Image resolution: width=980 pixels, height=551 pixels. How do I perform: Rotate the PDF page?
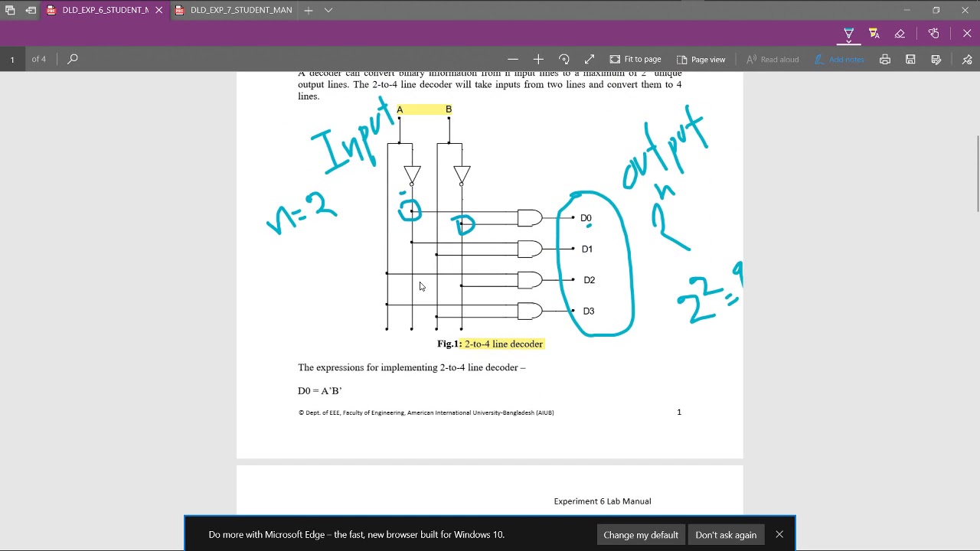pyautogui.click(x=564, y=59)
